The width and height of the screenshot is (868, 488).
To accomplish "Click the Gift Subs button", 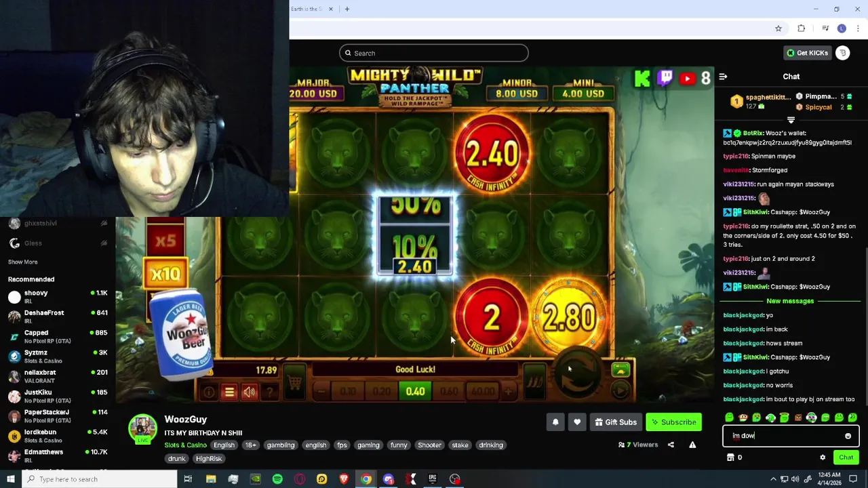I will (616, 422).
